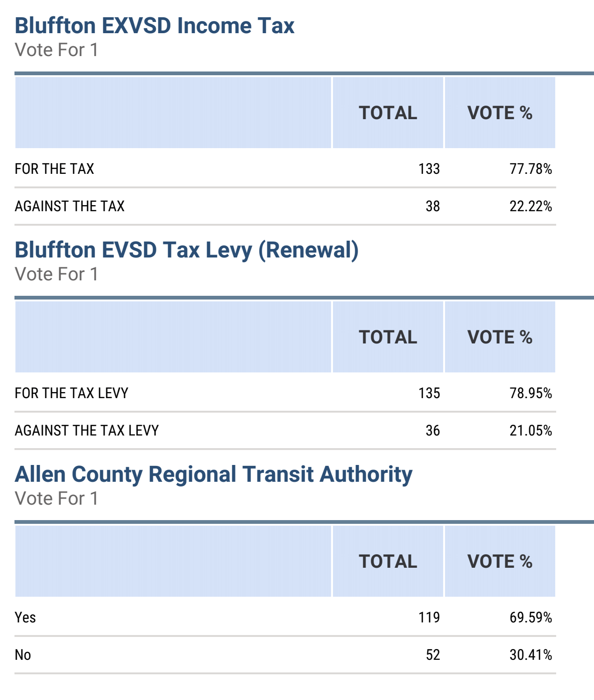This screenshot has width=594, height=700.
Task: Click VOTE % header in Transit Authority table
Action: pos(500,562)
